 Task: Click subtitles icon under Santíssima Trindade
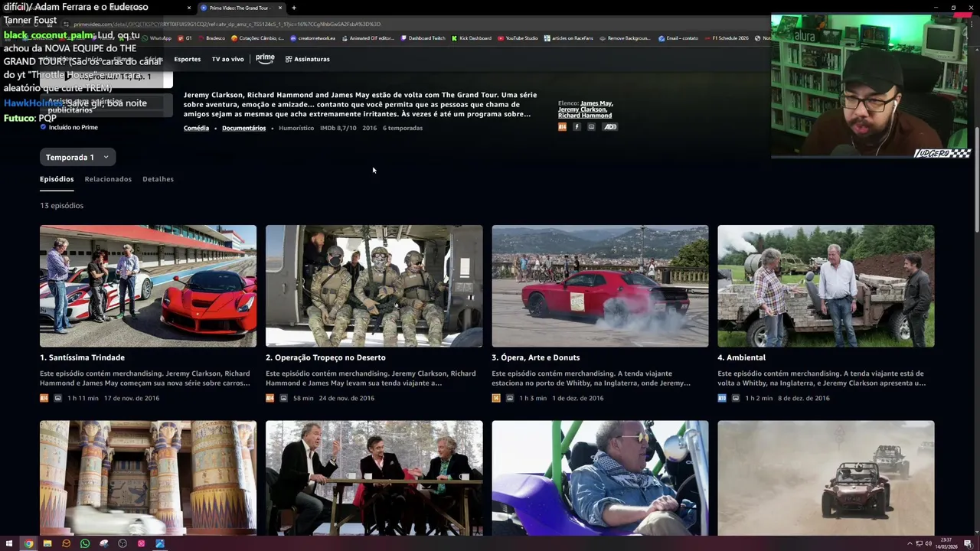pos(57,398)
